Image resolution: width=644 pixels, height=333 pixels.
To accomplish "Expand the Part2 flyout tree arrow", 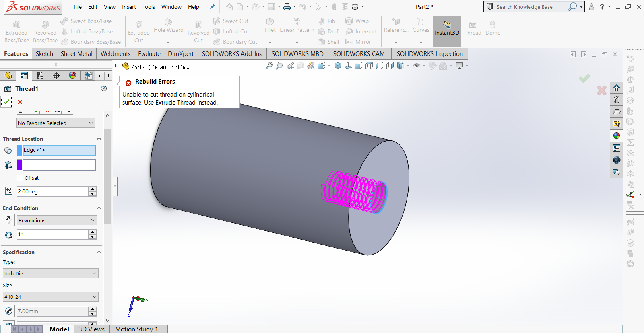I will 116,66.
